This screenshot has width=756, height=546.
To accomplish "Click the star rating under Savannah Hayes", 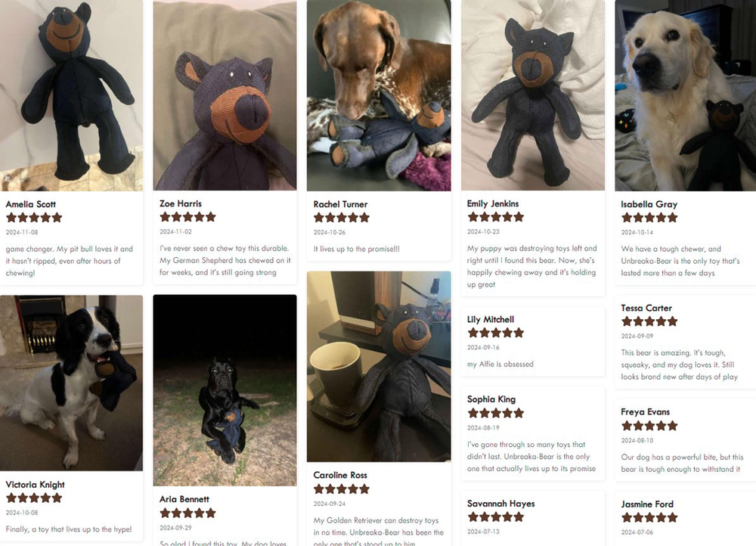I will click(x=496, y=517).
